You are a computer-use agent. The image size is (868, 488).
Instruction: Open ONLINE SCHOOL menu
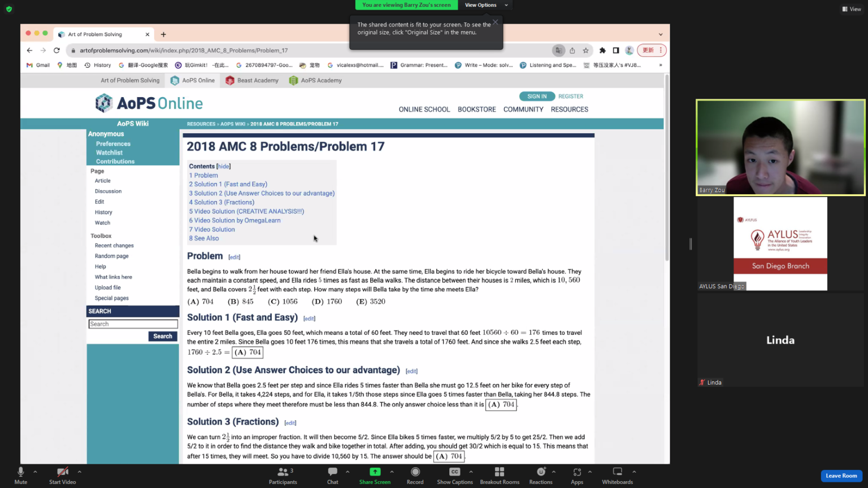pos(424,110)
